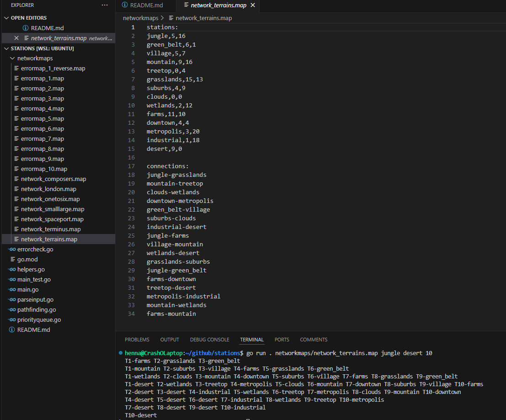Click the file icon beside network_london.map
The width and height of the screenshot is (506, 420).
[x=16, y=189]
